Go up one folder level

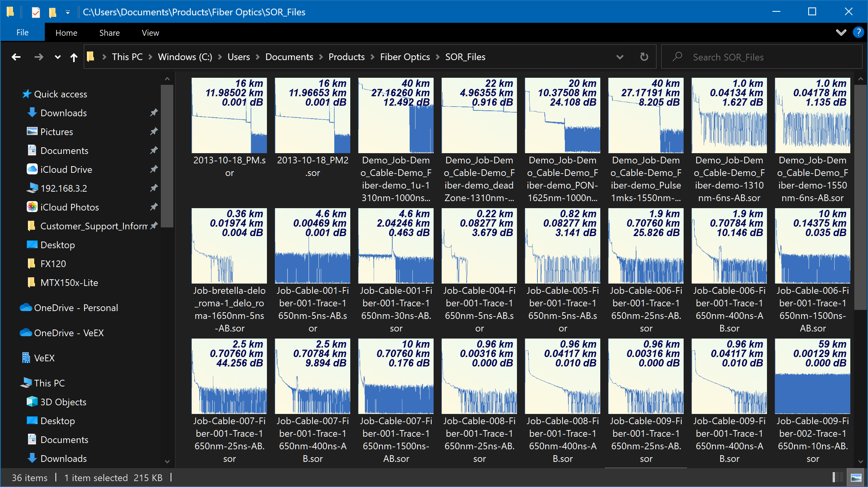(74, 57)
